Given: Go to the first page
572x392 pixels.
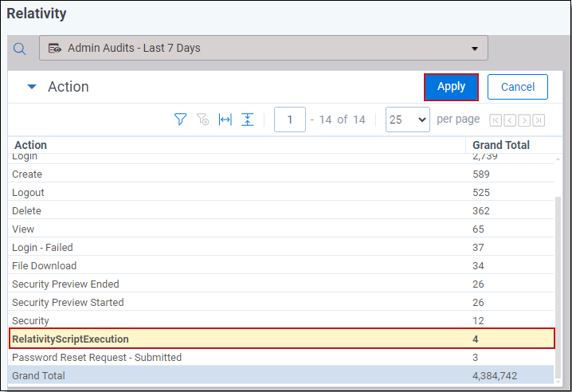Looking at the screenshot, I should pos(496,120).
